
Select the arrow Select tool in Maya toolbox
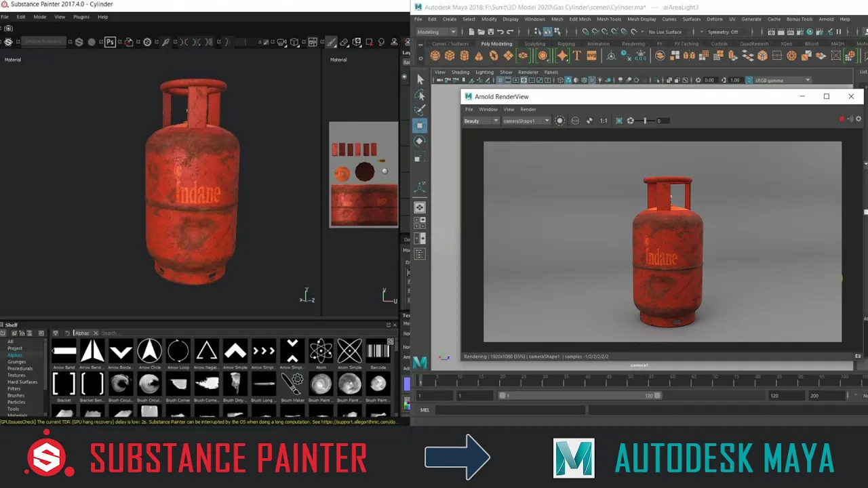coord(420,79)
